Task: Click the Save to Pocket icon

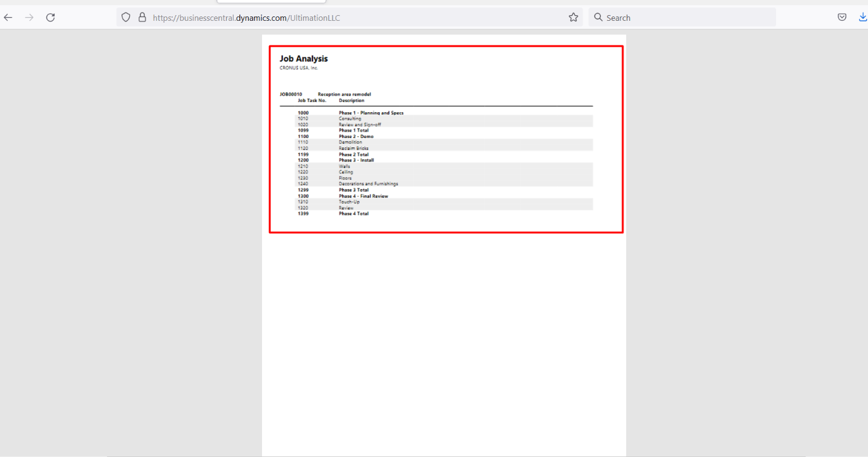Action: (842, 17)
